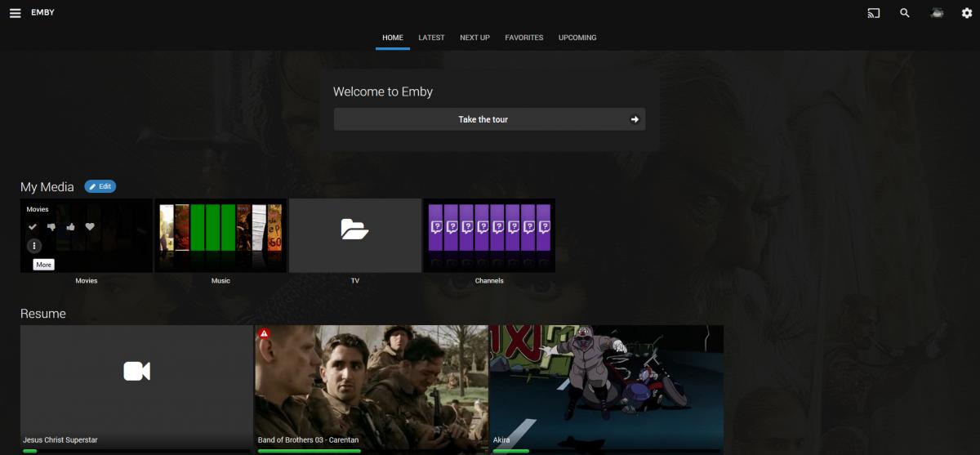Click the Take the tour button
The height and width of the screenshot is (455, 980).
pyautogui.click(x=489, y=119)
